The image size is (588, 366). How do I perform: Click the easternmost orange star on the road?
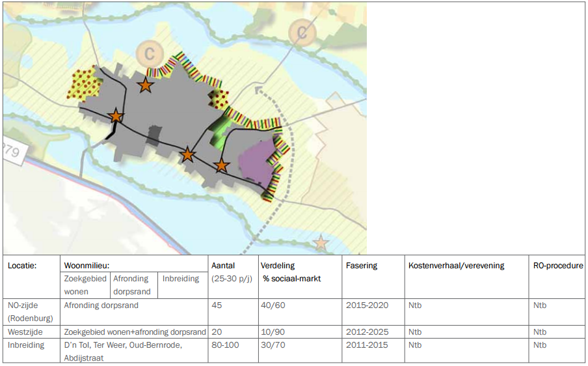point(221,165)
